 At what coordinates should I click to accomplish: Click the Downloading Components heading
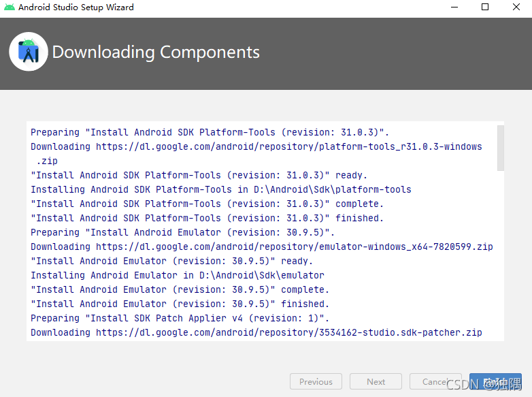pos(156,52)
